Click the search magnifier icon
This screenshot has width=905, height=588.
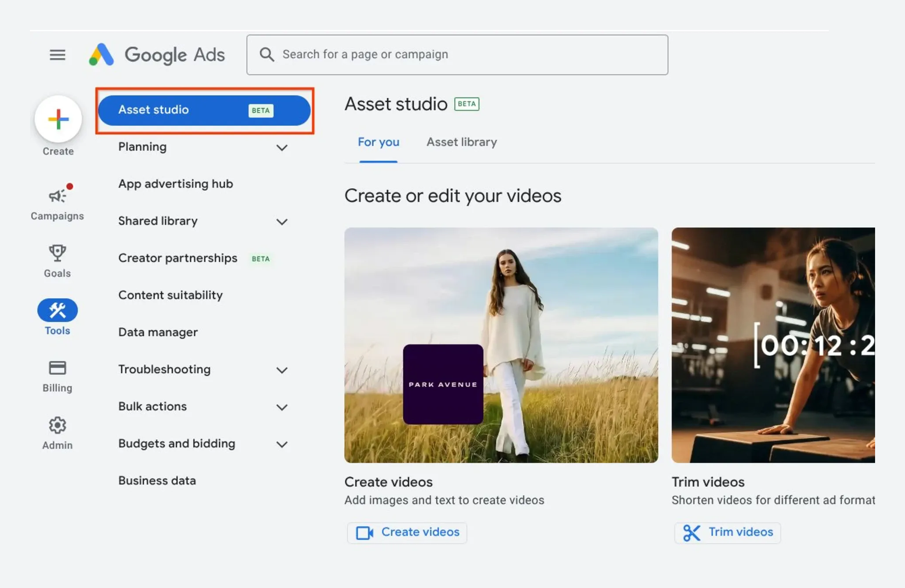267,55
